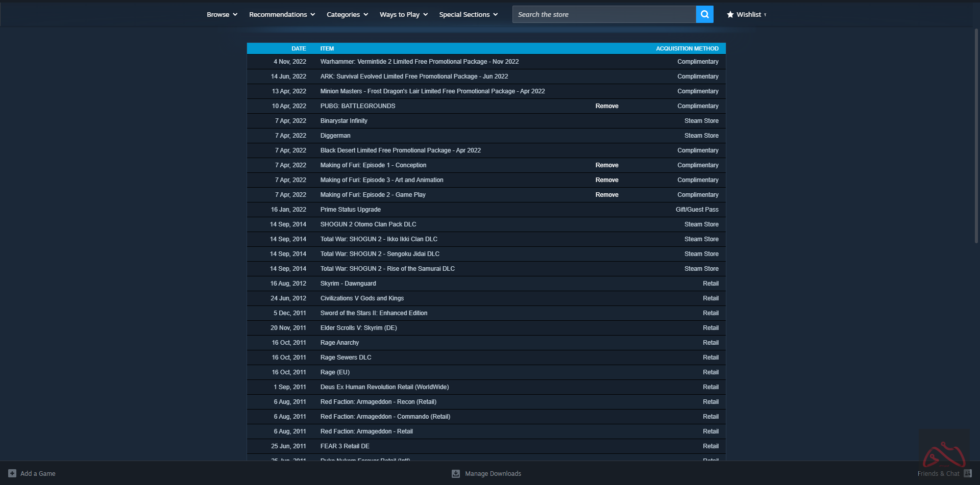Remove Making of Furi Episode 3 license

606,180
